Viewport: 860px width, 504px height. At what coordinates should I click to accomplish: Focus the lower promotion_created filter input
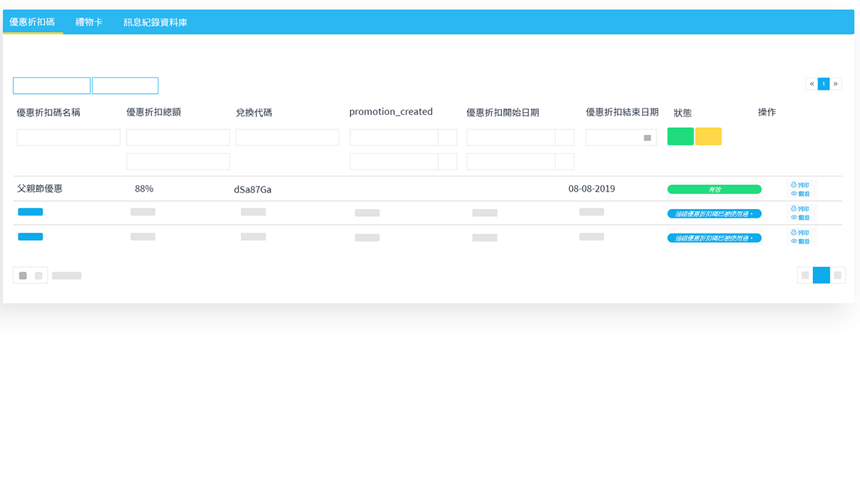393,162
